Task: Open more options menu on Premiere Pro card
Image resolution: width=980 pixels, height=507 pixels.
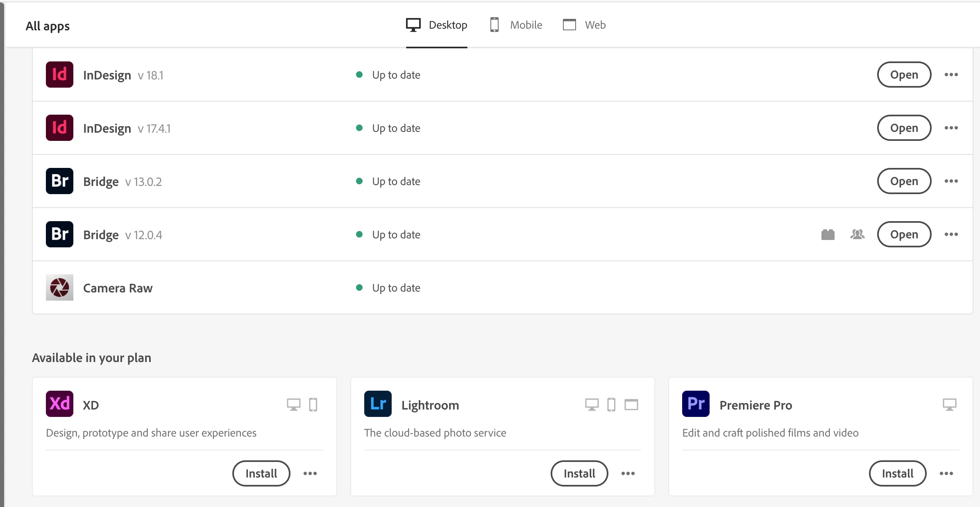Action: 946,473
